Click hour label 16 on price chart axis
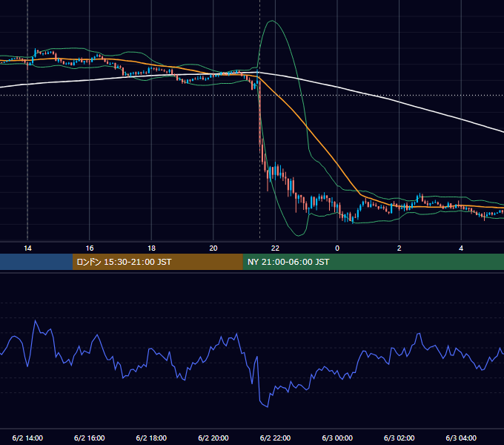This screenshot has height=445, width=504. 90,248
